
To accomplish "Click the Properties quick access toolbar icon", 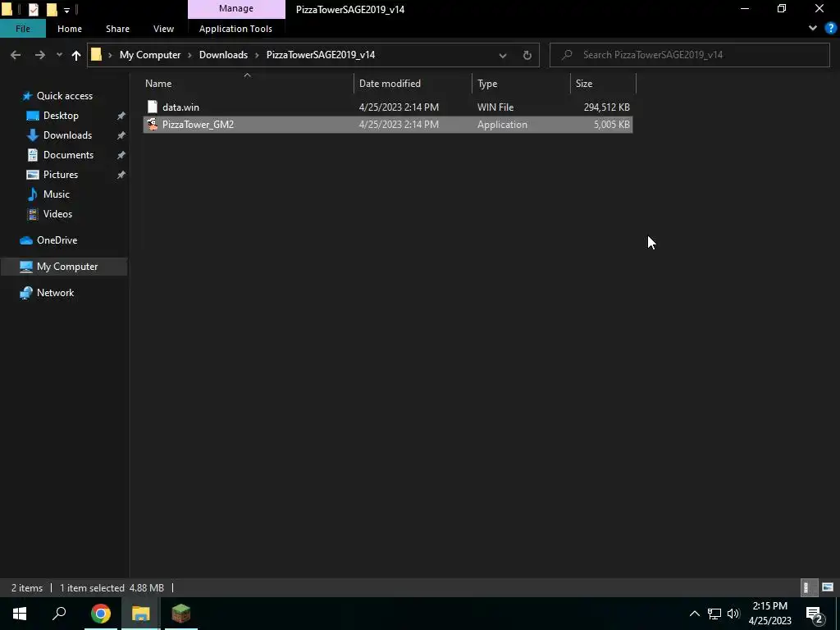I will [x=33, y=9].
